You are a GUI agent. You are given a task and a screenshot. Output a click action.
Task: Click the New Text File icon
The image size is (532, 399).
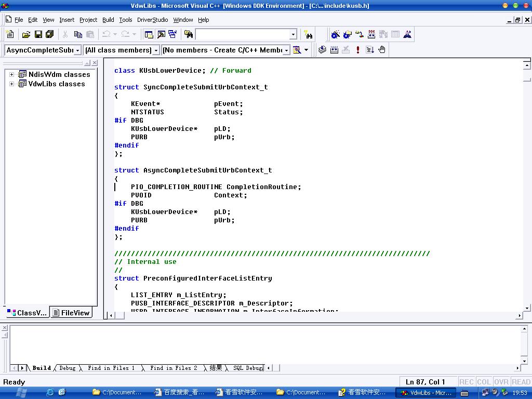click(10, 34)
